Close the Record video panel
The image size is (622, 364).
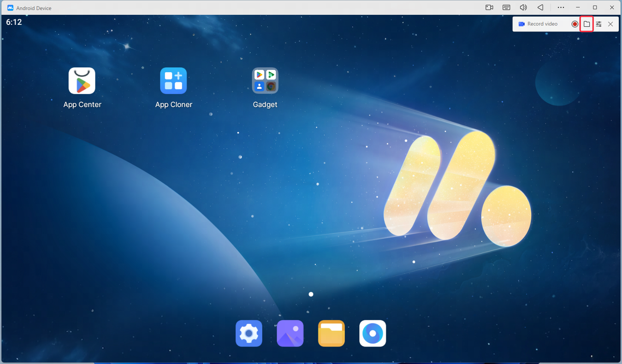pos(611,24)
